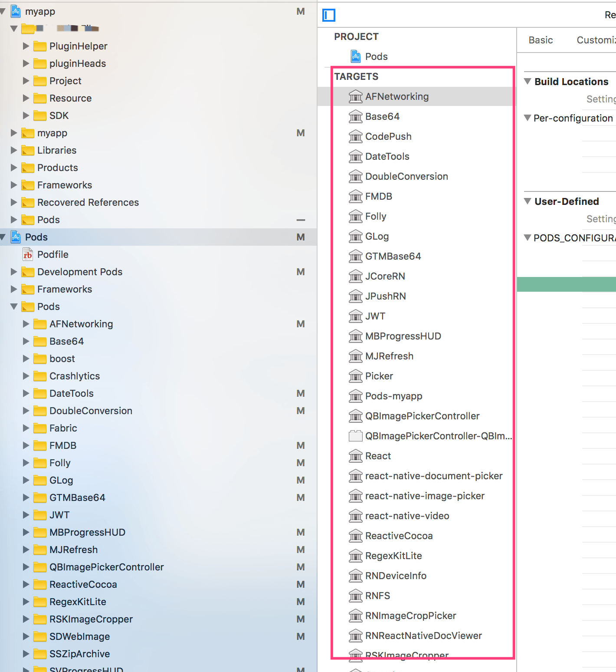Click the RNFS target library icon
This screenshot has width=616, height=672.
pos(356,596)
